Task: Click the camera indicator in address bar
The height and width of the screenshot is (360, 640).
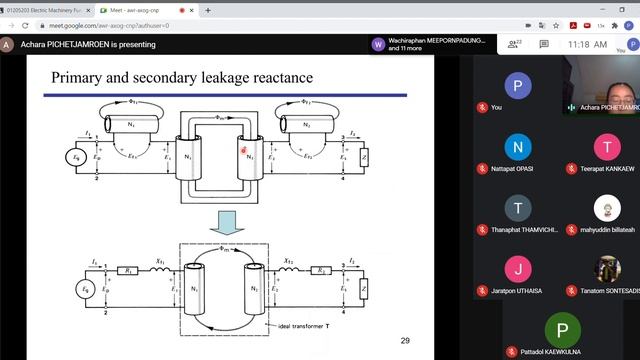Action: tap(528, 26)
